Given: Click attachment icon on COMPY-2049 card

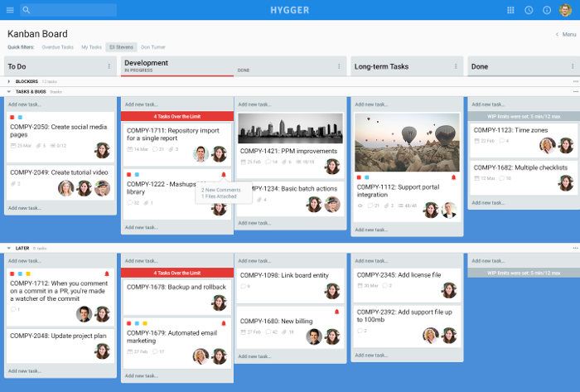Looking at the screenshot, I should coord(13,184).
